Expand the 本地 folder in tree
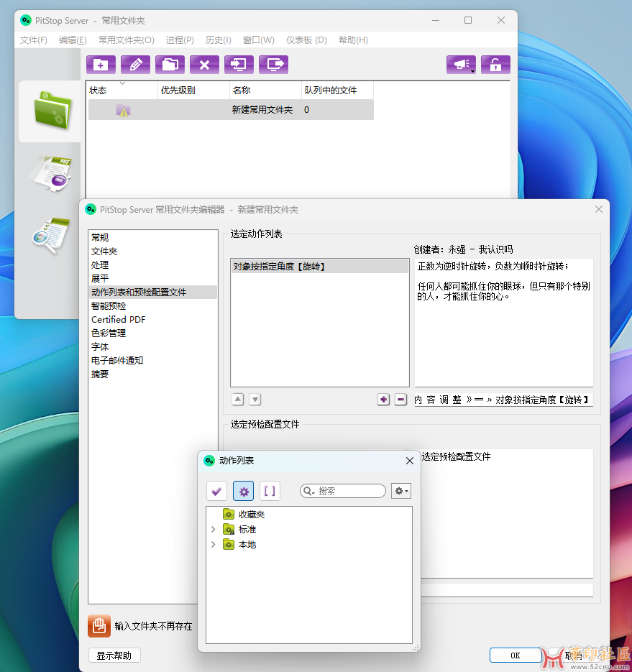Image resolution: width=632 pixels, height=672 pixels. [213, 545]
